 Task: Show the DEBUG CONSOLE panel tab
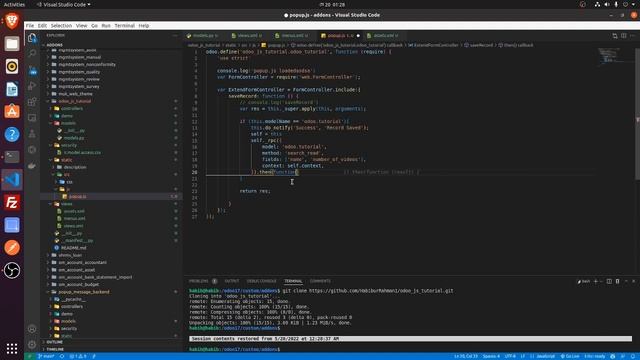click(261, 281)
